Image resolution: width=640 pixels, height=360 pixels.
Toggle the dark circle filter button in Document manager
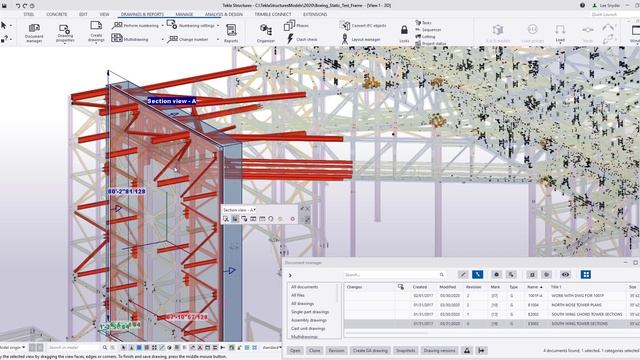pyautogui.click(x=496, y=275)
